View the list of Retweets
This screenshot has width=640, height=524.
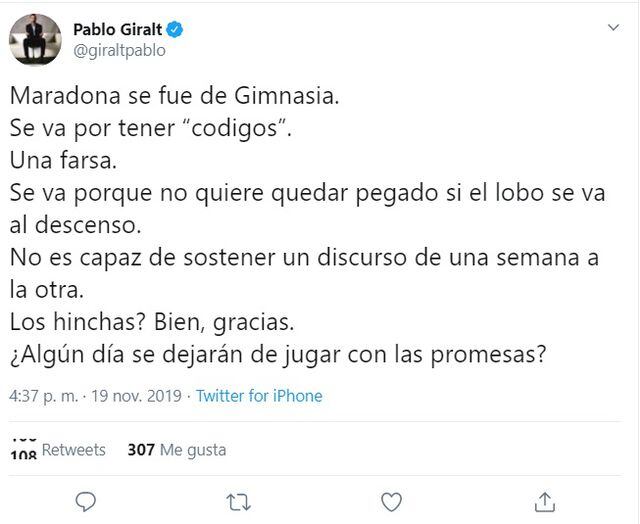[72, 450]
